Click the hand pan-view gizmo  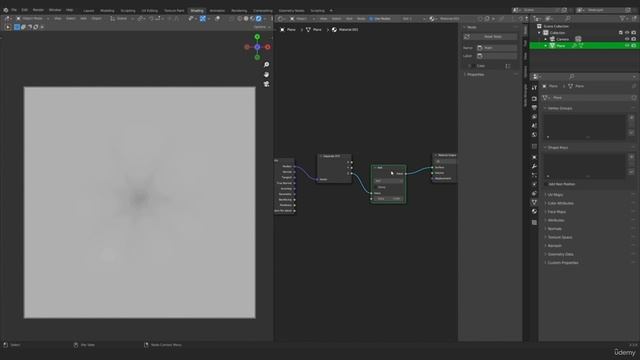267,75
